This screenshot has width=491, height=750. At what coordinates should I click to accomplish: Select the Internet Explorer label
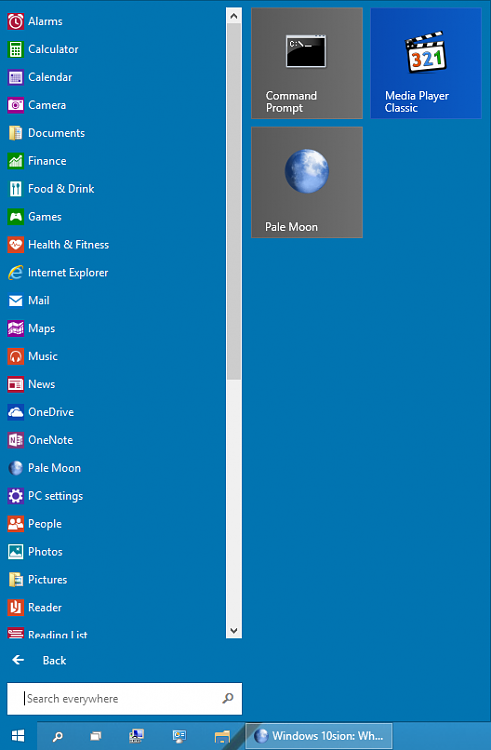tap(68, 273)
